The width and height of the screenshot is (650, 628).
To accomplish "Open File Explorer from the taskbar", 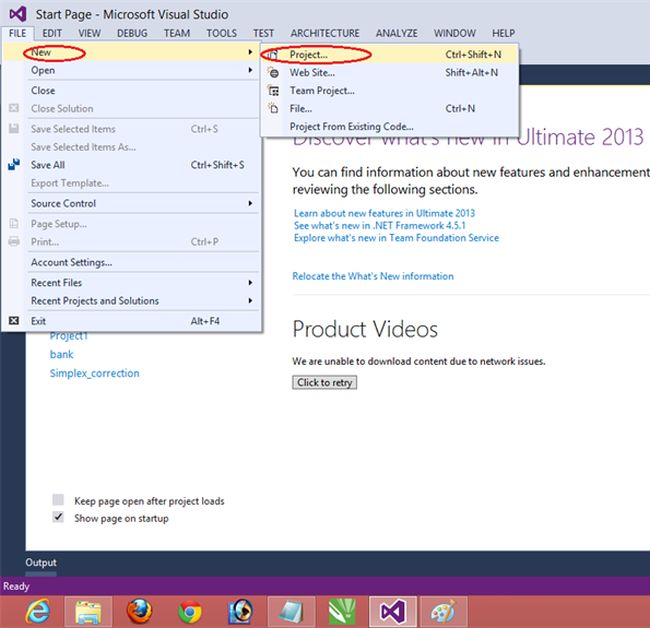I will point(88,611).
